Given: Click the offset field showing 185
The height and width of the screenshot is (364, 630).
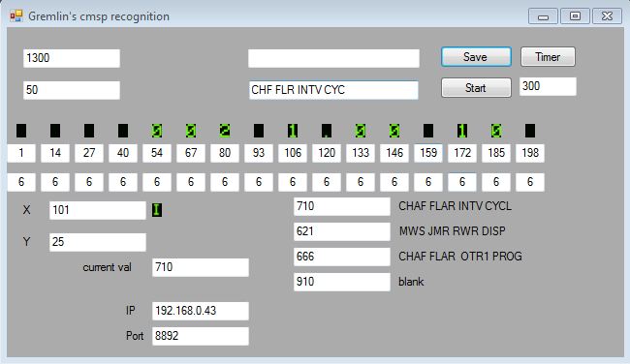Looking at the screenshot, I should coord(496,153).
